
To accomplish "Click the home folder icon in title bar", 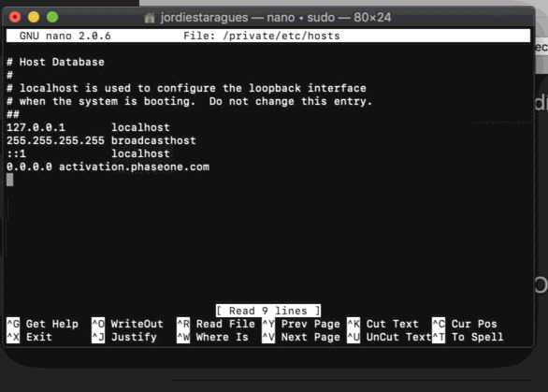I will click(150, 17).
